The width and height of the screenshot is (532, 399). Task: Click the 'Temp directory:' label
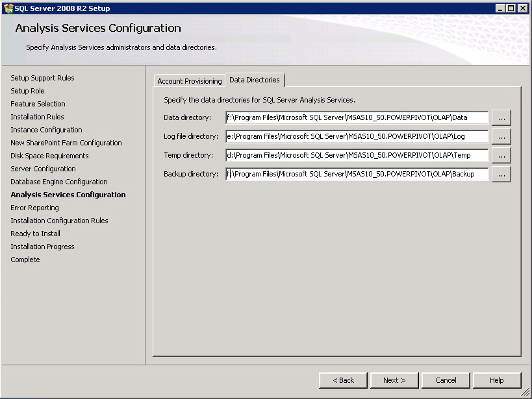[188, 155]
